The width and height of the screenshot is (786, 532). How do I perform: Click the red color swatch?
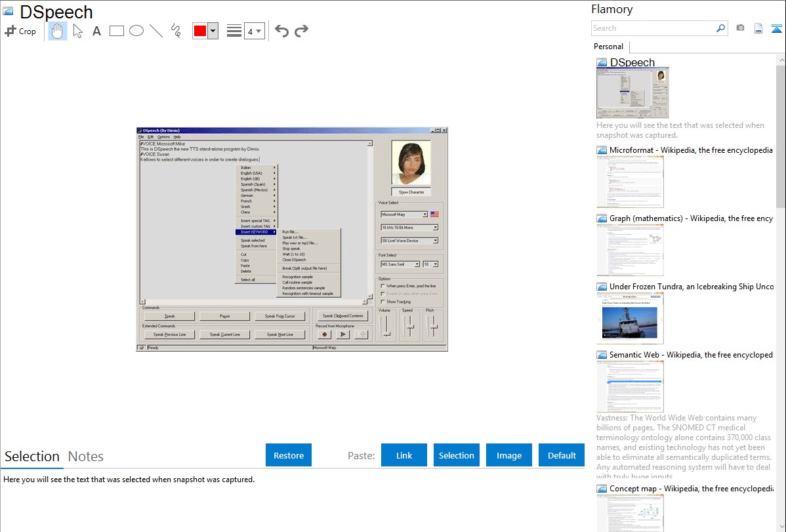pos(200,31)
